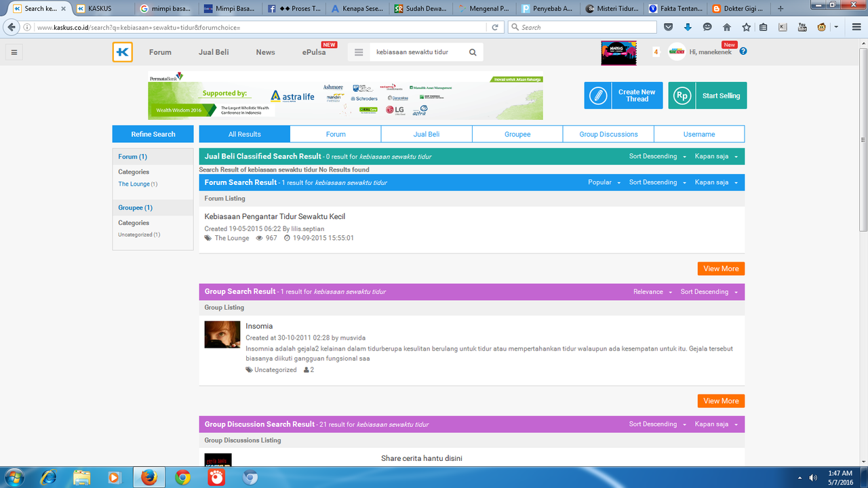Image resolution: width=868 pixels, height=488 pixels.
Task: Open the Forum result Popular dropdown
Action: tap(604, 182)
